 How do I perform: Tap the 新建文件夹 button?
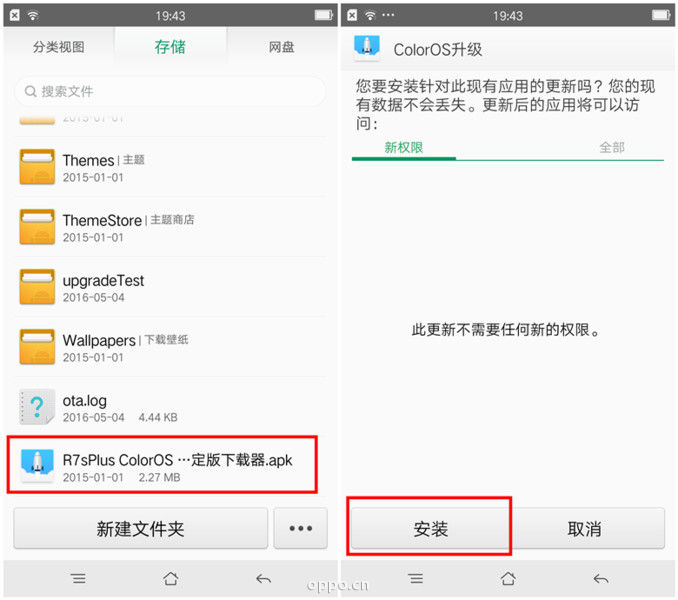coord(141,529)
